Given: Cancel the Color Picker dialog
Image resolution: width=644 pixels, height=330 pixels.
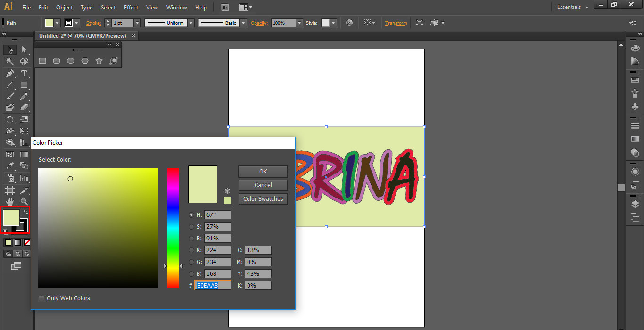Looking at the screenshot, I should [263, 185].
